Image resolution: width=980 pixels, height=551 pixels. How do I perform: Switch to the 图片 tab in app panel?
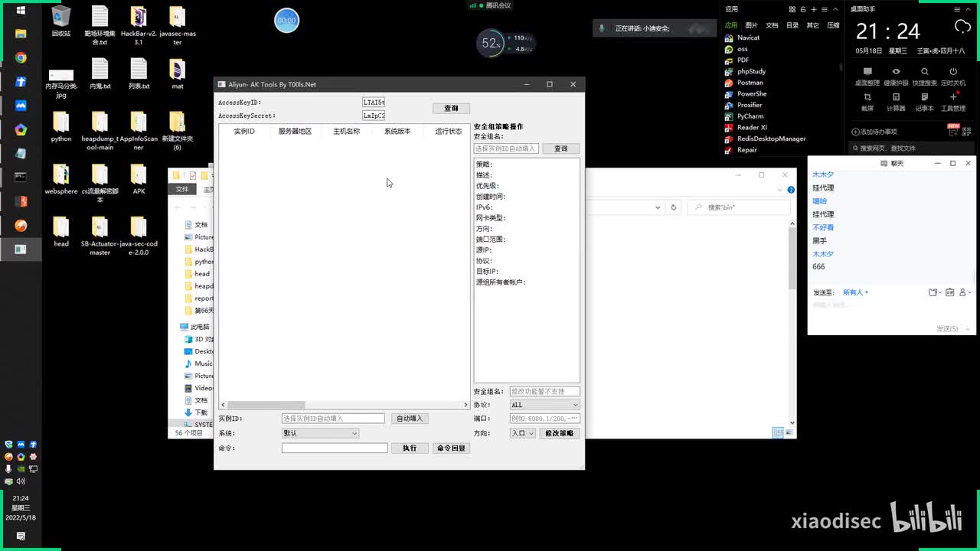[x=752, y=25]
